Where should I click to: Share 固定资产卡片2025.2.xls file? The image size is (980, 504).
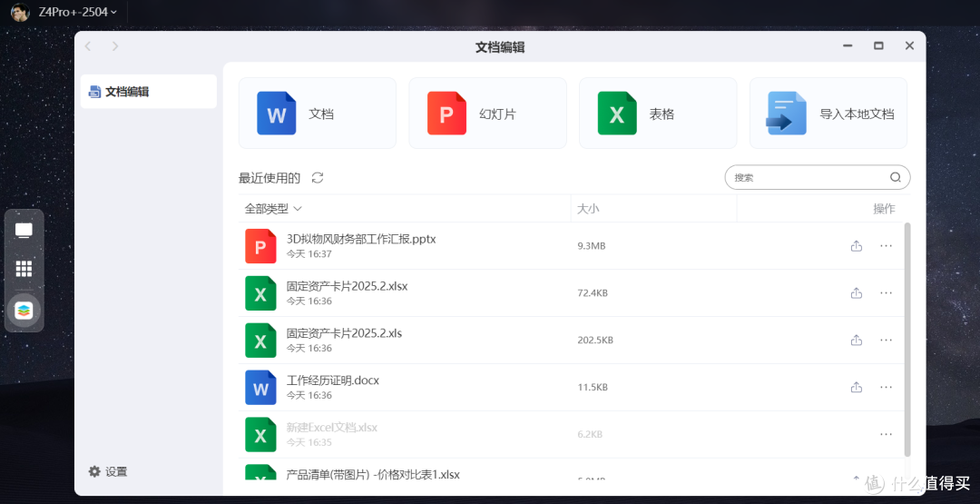pos(857,341)
